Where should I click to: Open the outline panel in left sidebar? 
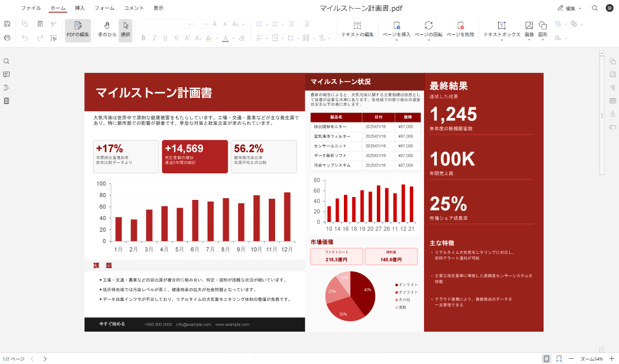tap(6, 88)
